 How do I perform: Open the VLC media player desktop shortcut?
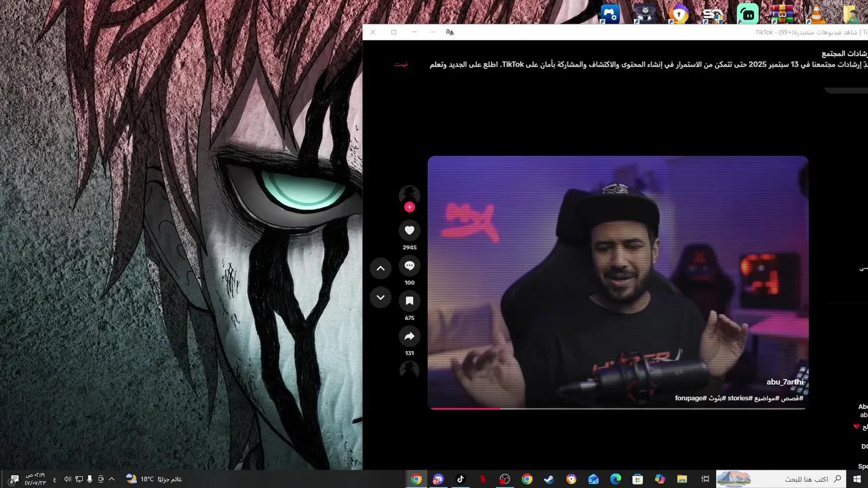(x=816, y=14)
